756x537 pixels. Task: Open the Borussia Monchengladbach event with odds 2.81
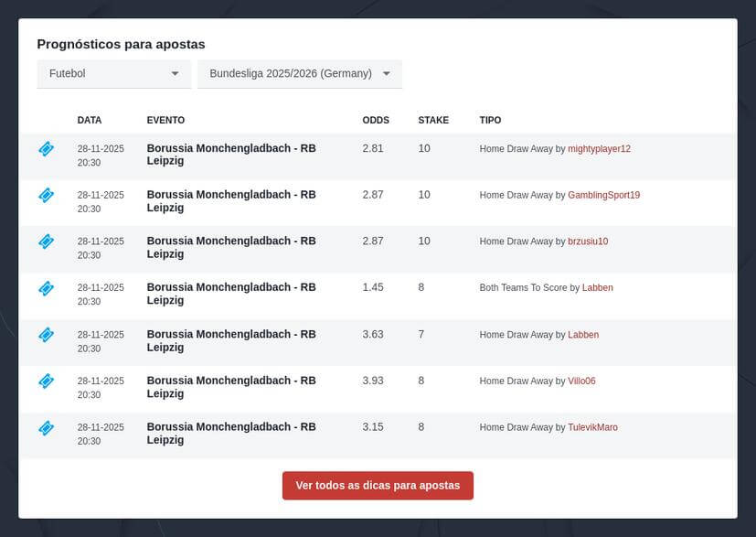tap(231, 155)
